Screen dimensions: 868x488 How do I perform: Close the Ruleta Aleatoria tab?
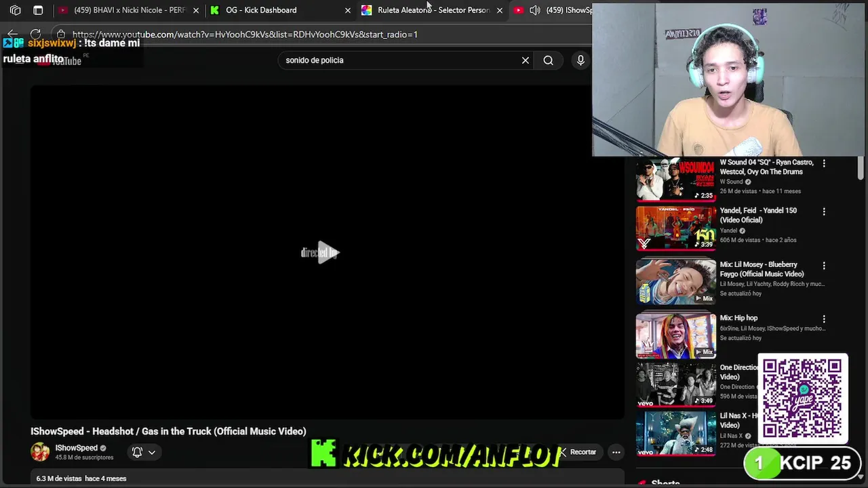[x=500, y=10]
